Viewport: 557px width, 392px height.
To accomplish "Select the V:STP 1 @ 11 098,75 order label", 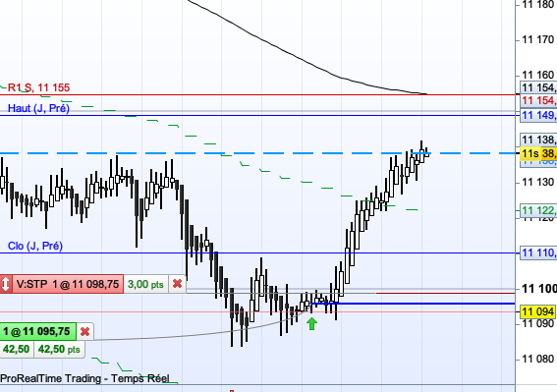I will click(68, 284).
